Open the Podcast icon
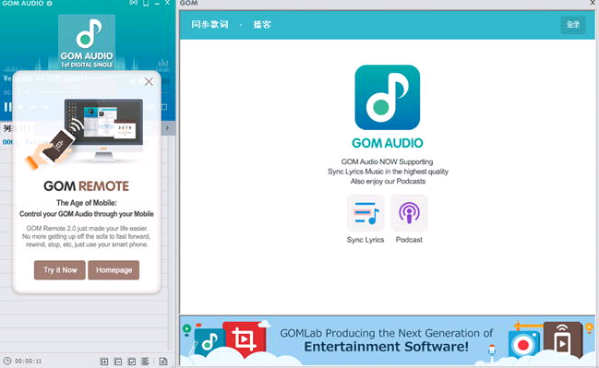The image size is (599, 368). point(409,213)
